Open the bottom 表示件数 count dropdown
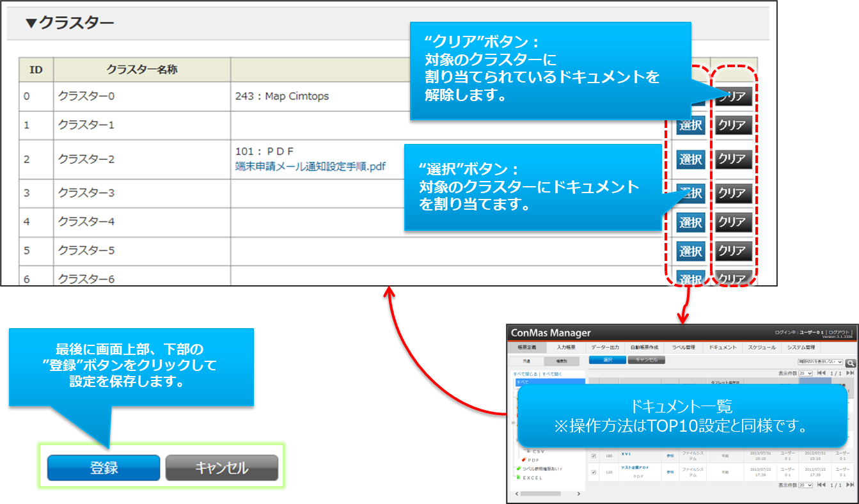 point(805,485)
